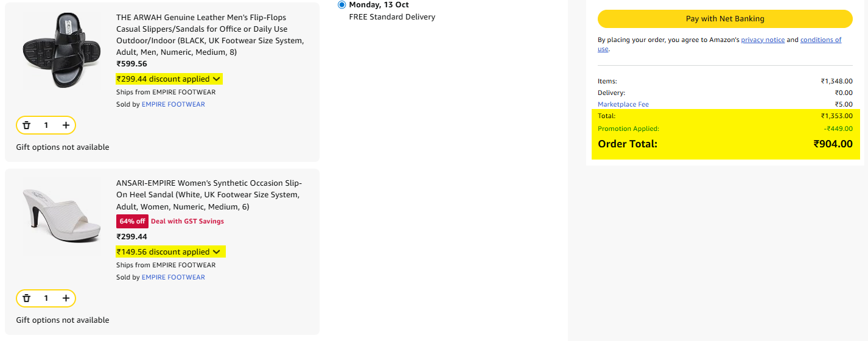
Task: Open the black flip-flops product image
Action: [62, 51]
